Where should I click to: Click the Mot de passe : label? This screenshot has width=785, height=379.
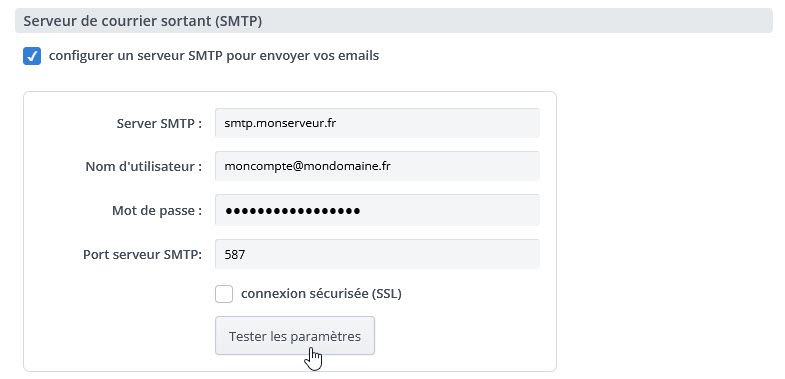point(157,211)
